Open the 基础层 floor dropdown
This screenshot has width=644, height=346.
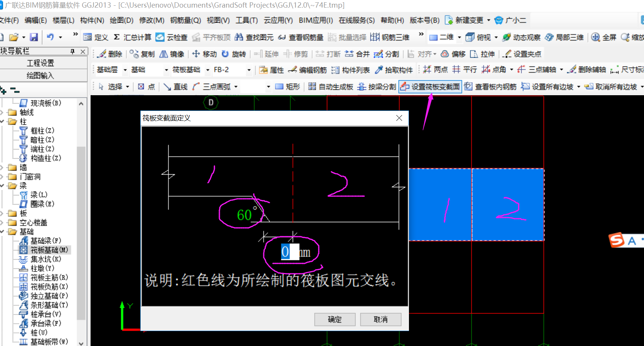pos(125,70)
